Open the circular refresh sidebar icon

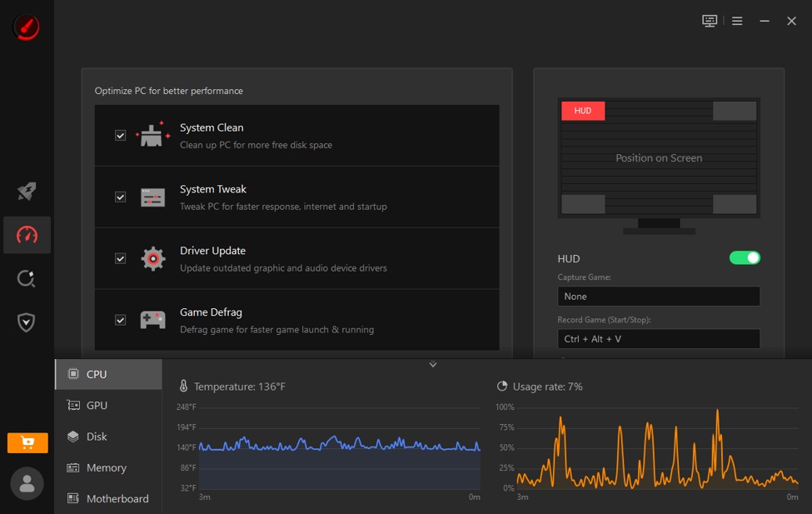coord(27,279)
